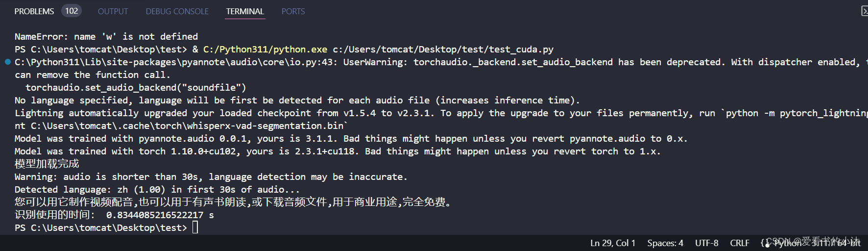Click the NameError message line

pyautogui.click(x=106, y=36)
